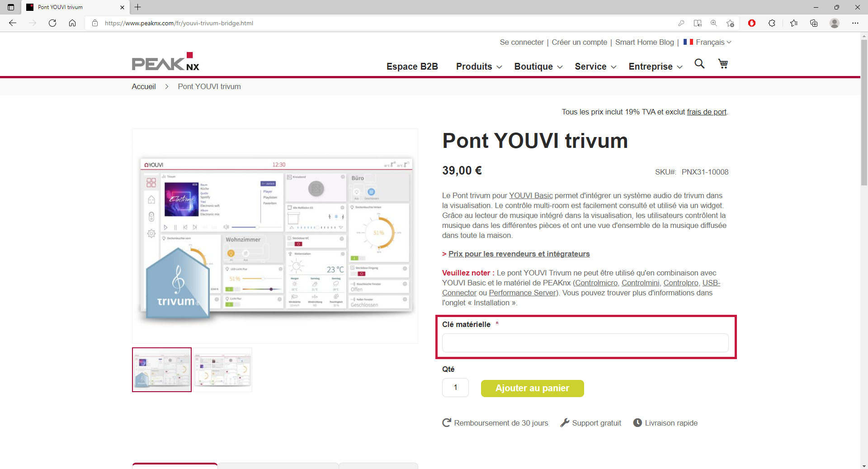Screen dimensions: 868x469
Task: Open the tab actions menu icon
Action: tap(11, 7)
